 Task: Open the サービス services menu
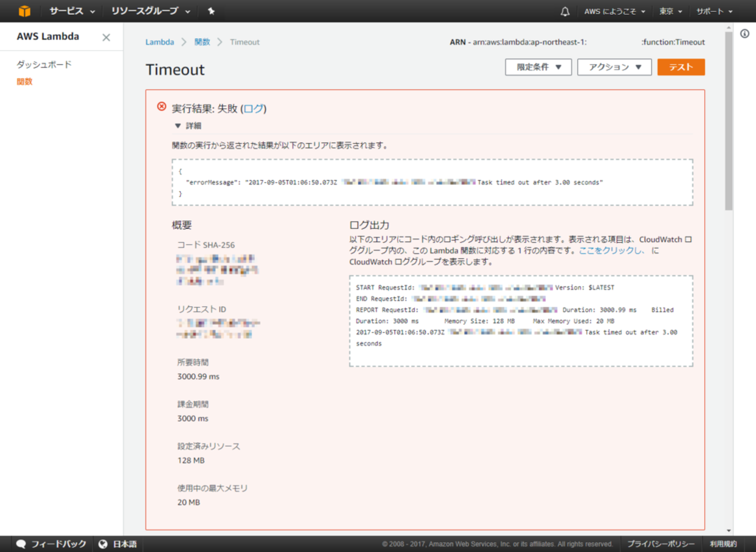[72, 11]
